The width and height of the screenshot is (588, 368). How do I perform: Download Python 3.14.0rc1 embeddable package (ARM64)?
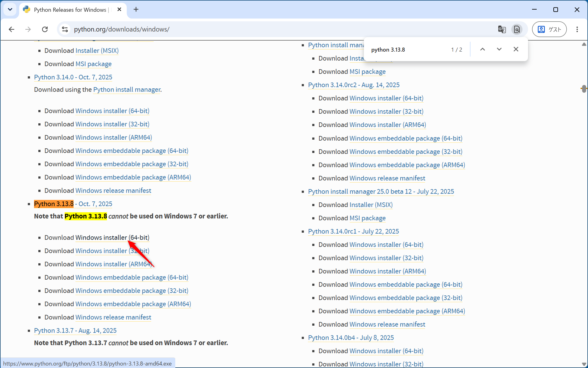[407, 311]
